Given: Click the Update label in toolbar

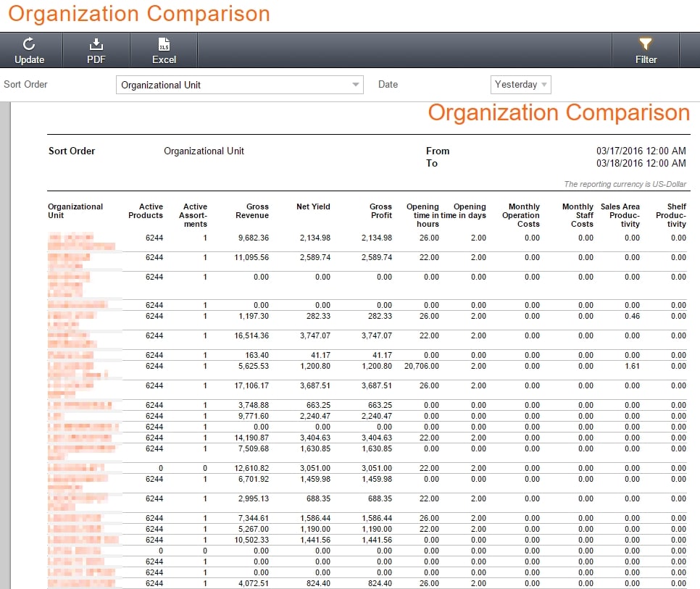Looking at the screenshot, I should pos(29,60).
